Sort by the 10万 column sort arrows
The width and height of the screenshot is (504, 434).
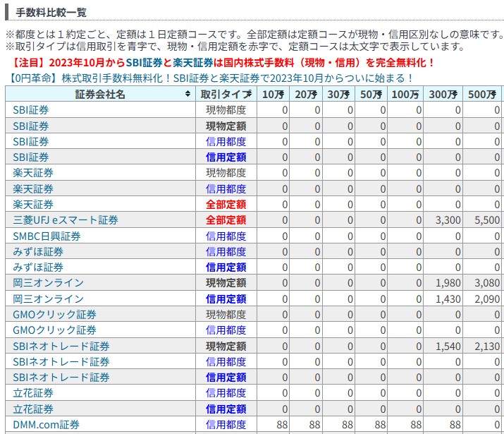[283, 95]
